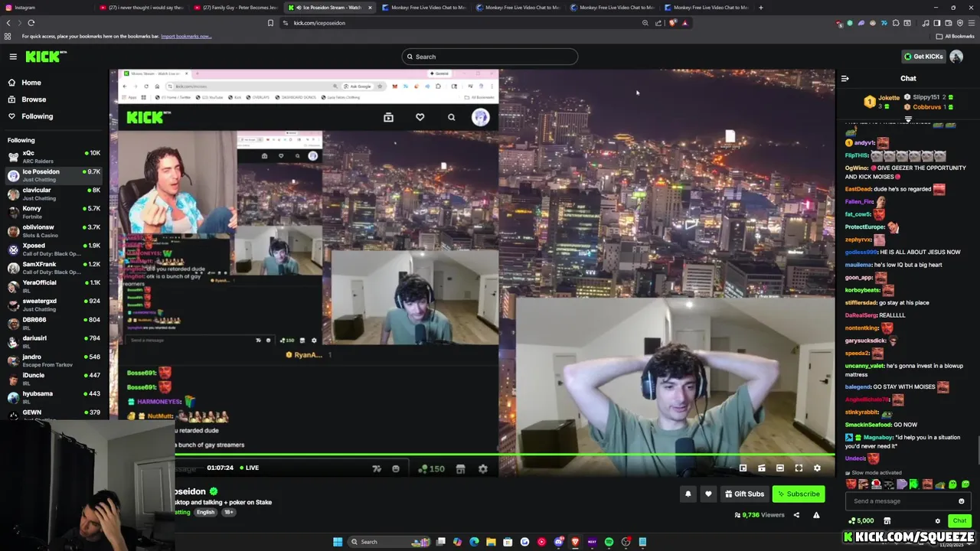This screenshot has width=980, height=551.
Task: Open Brave browser taskbar icon
Action: [575, 542]
